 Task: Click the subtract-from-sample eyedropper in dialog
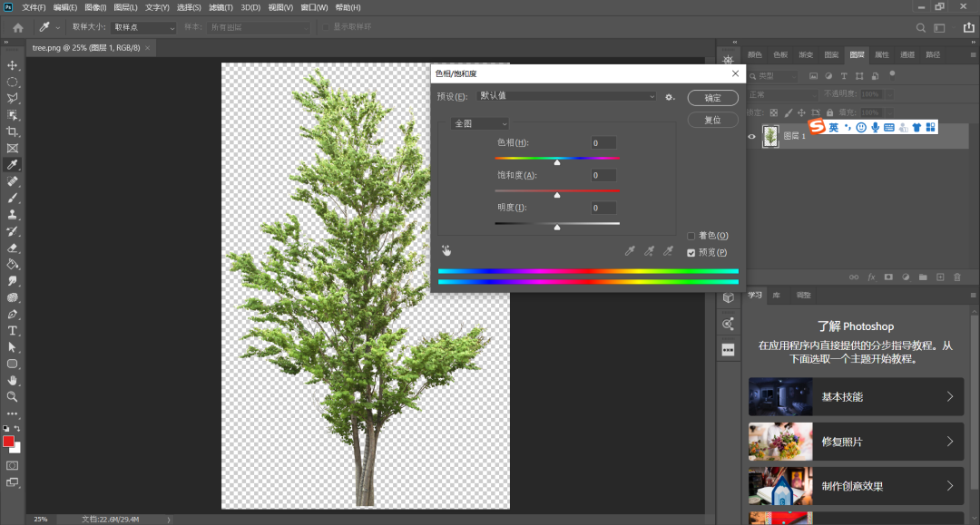(x=668, y=251)
